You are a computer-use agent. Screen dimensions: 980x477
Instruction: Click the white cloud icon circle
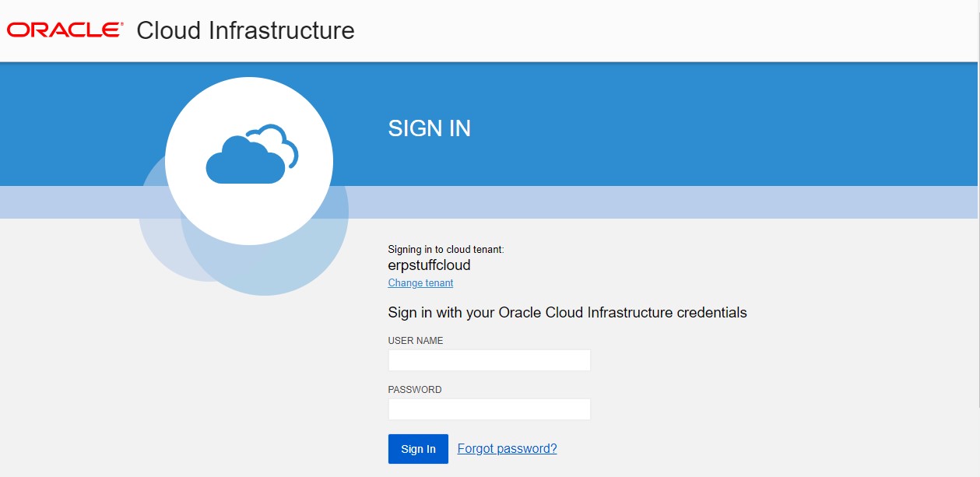[249, 161]
